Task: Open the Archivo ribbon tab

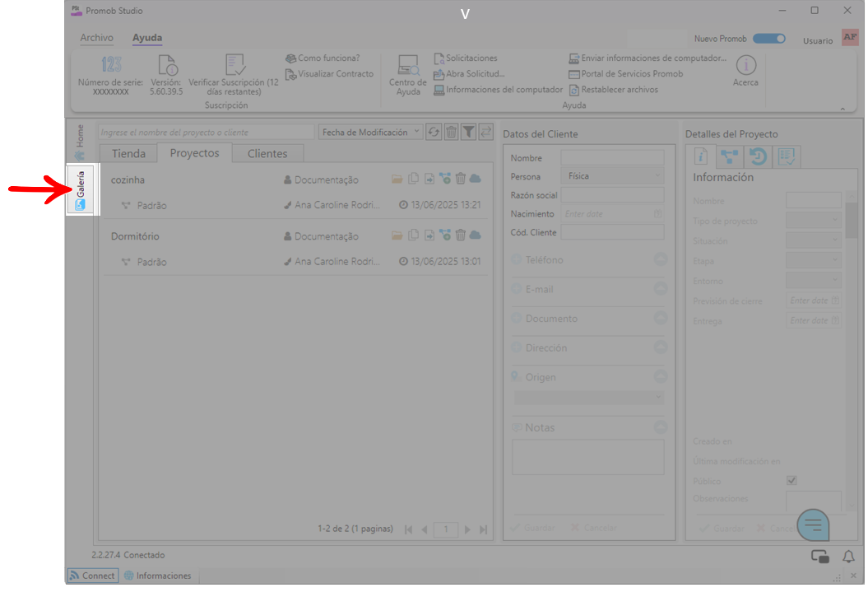Action: tap(96, 38)
